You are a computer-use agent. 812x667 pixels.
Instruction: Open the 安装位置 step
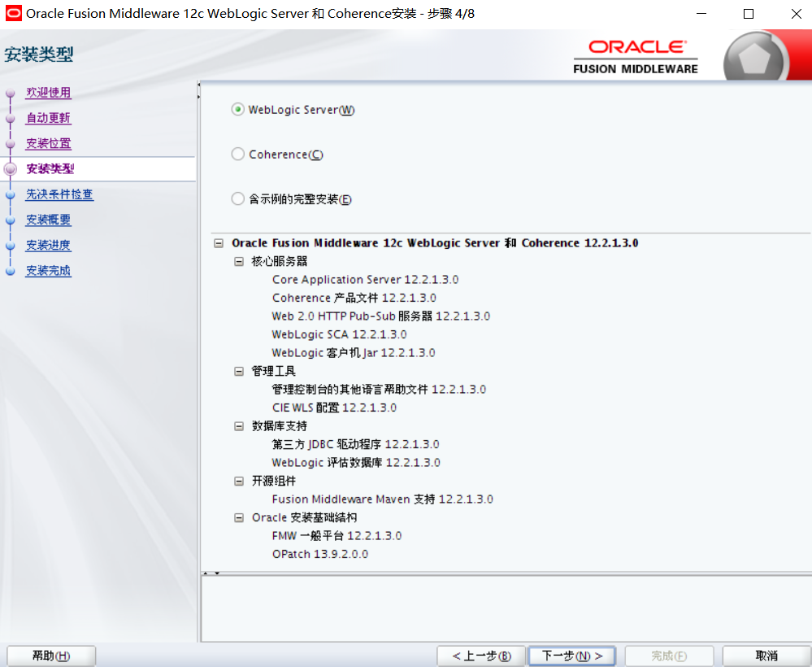pos(47,143)
